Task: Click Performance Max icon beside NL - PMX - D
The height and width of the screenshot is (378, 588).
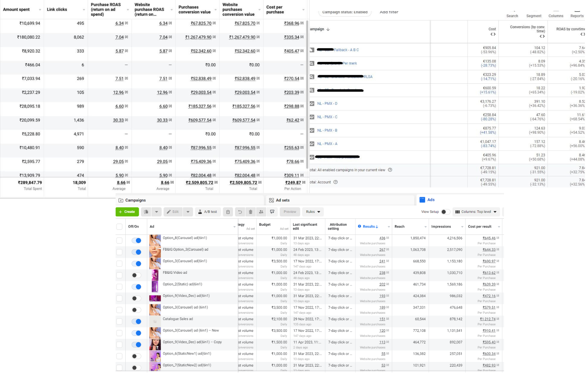Action: (x=312, y=104)
